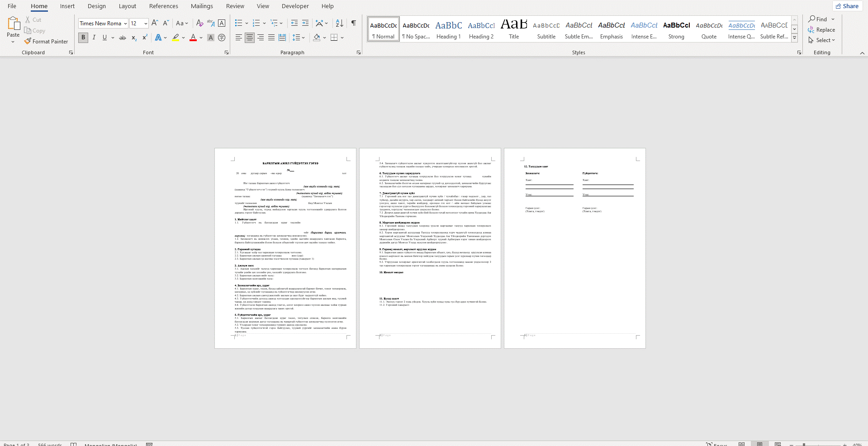This screenshot has width=868, height=446.
Task: Open the Asian layout dropdown
Action: pos(322,23)
